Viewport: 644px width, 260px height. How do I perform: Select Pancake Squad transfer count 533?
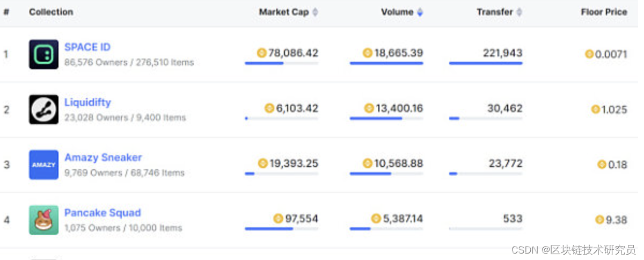point(513,219)
